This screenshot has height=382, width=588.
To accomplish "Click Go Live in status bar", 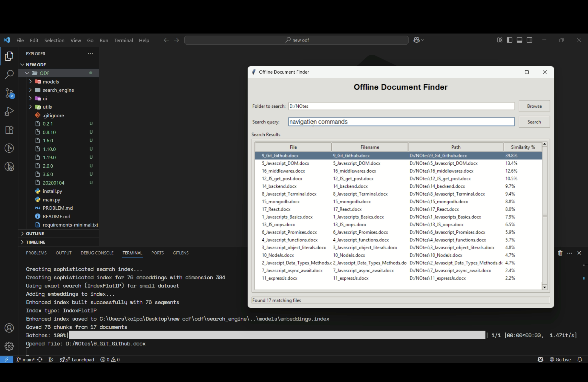I will click(561, 360).
